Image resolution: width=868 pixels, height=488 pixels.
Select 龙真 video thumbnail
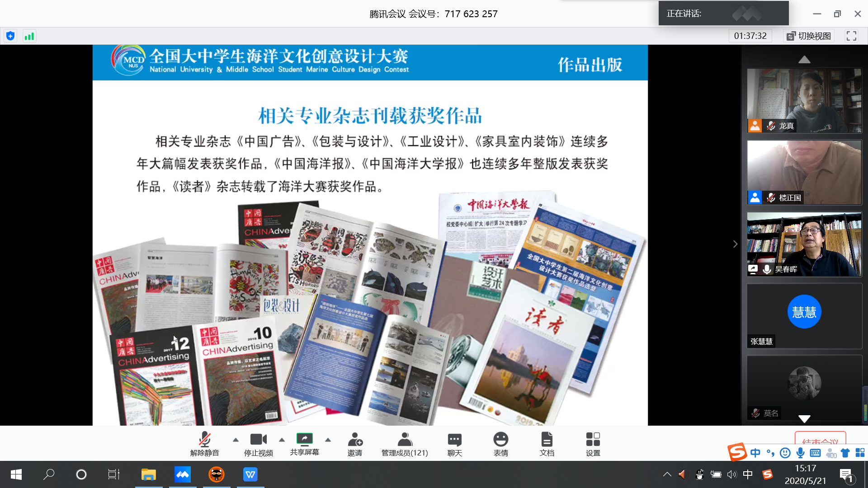pos(804,100)
